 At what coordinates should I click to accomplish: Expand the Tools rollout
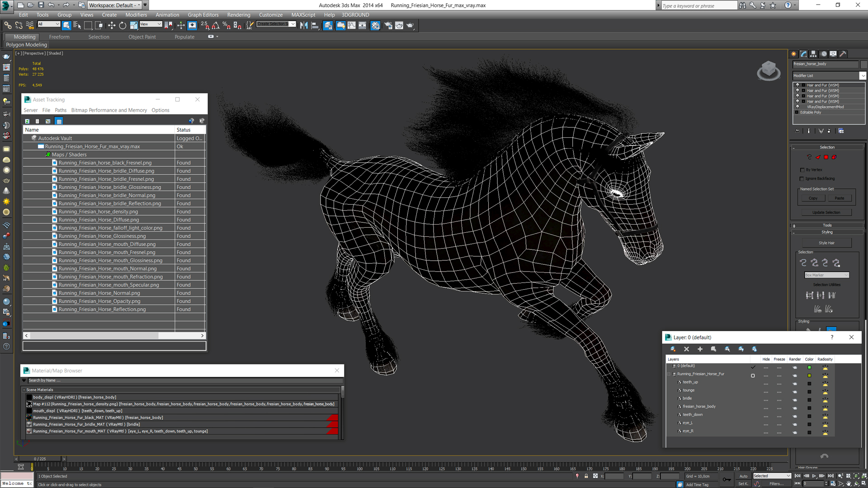click(x=827, y=225)
